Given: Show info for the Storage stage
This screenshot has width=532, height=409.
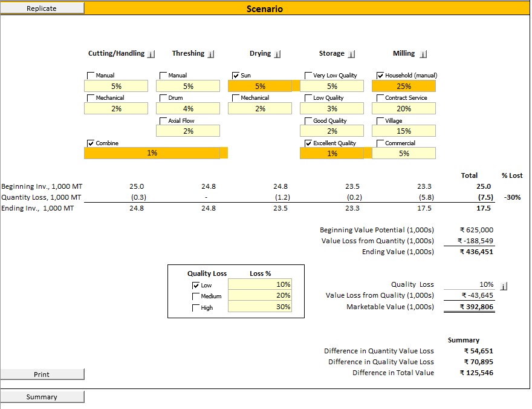Looking at the screenshot, I should (351, 54).
